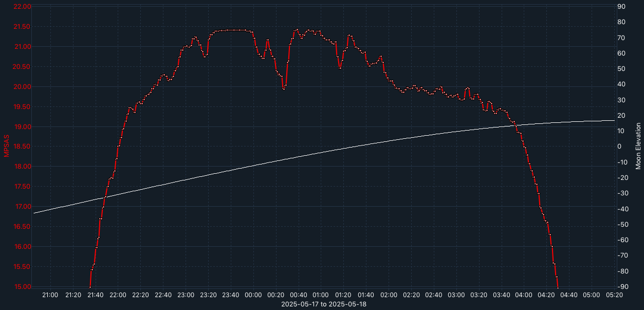The image size is (644, 310).
Task: Click the 05:20 time axis label
Action: [x=614, y=295]
